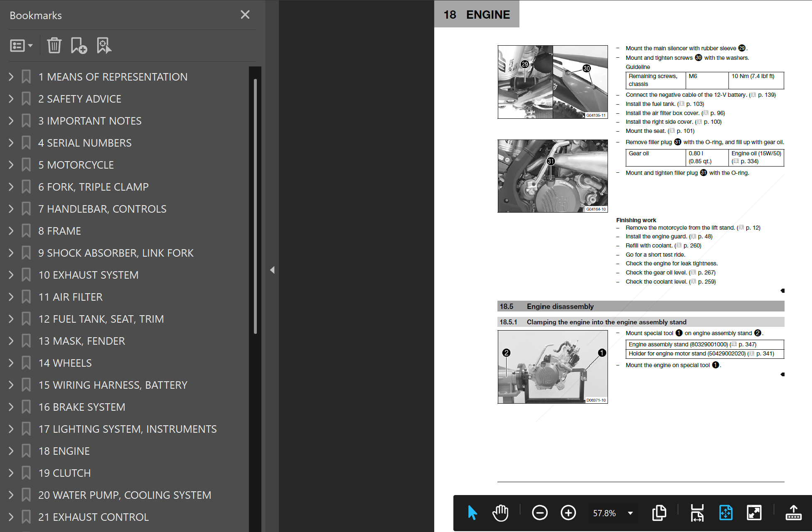Image resolution: width=812 pixels, height=532 pixels.
Task: Toggle the fit one full page icon
Action: tap(726, 513)
